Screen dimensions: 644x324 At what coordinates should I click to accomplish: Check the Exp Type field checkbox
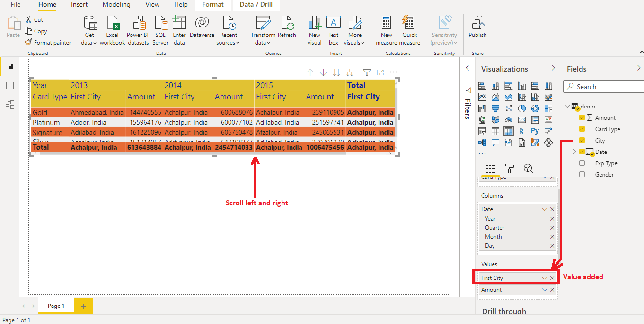(582, 163)
